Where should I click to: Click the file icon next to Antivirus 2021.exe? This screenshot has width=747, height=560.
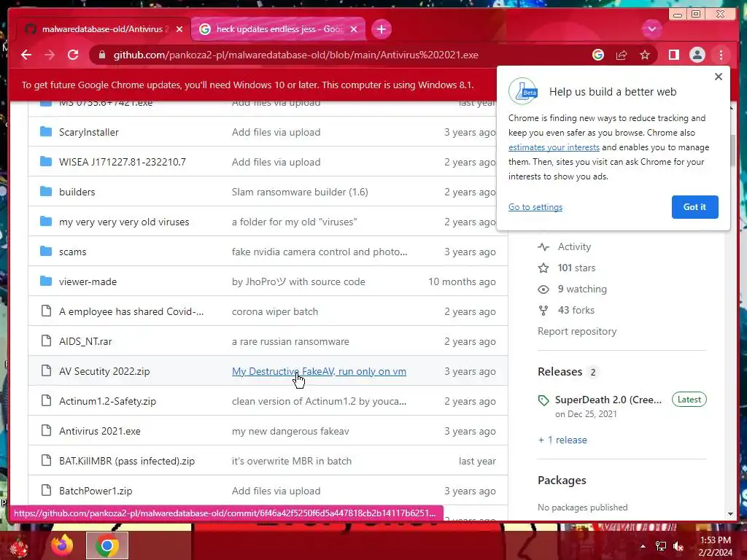(46, 430)
